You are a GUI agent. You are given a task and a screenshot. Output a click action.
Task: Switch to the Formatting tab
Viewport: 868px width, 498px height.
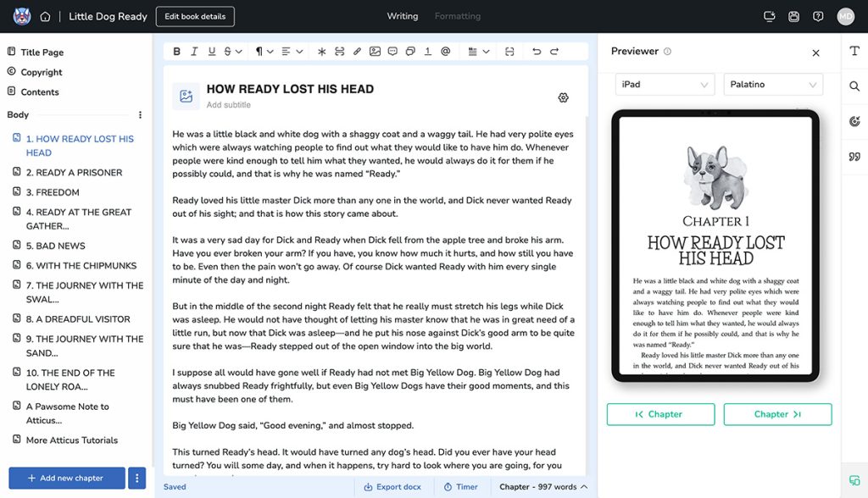point(457,16)
